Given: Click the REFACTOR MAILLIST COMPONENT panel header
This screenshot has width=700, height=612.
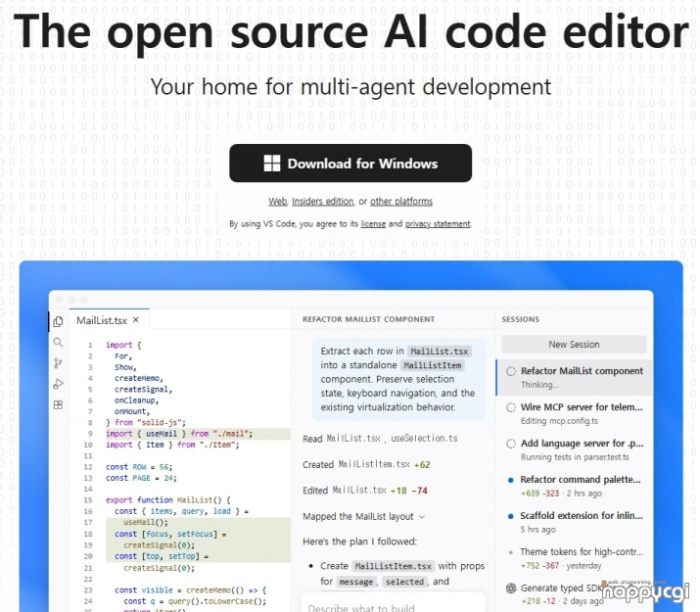Looking at the screenshot, I should point(368,319).
